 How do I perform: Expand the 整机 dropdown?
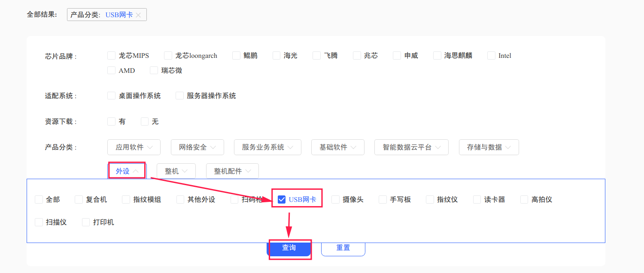(176, 171)
